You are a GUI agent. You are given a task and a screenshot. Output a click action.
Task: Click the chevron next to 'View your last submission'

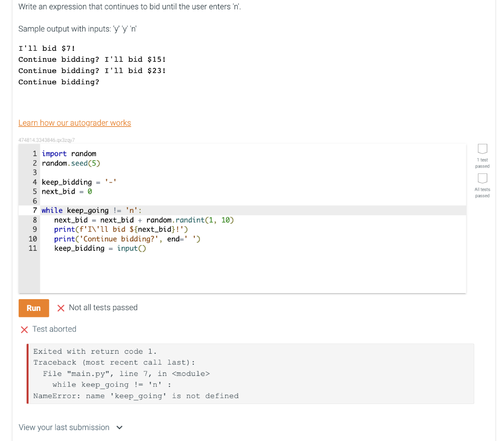point(119,428)
